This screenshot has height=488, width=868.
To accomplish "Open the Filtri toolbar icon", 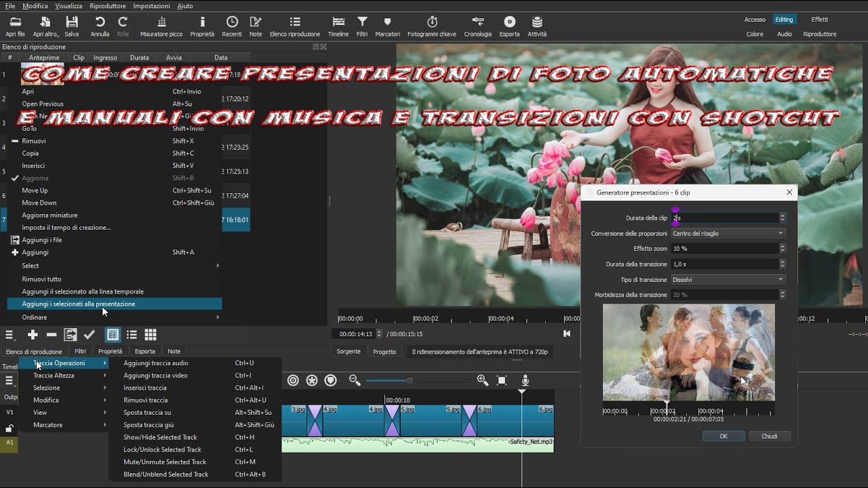I will [x=362, y=26].
